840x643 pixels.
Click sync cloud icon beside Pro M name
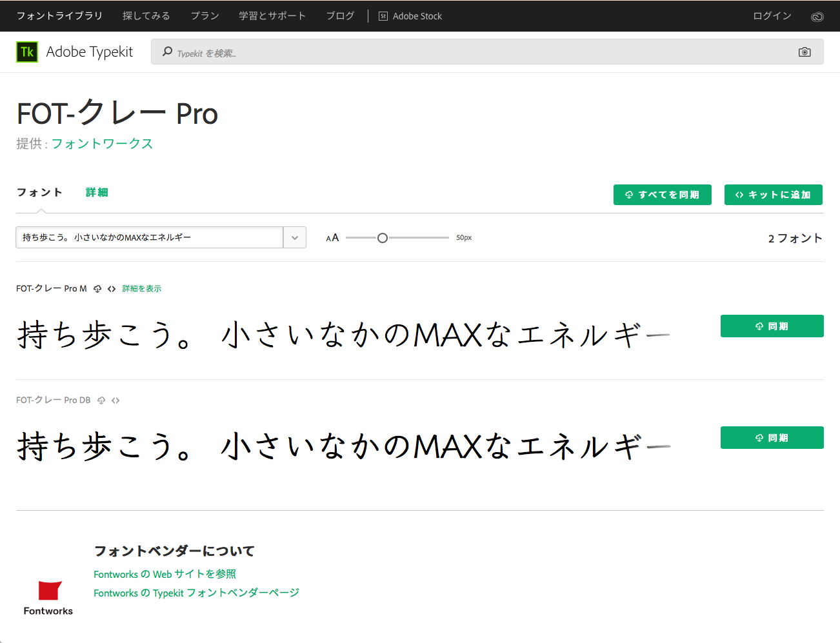[x=97, y=289]
